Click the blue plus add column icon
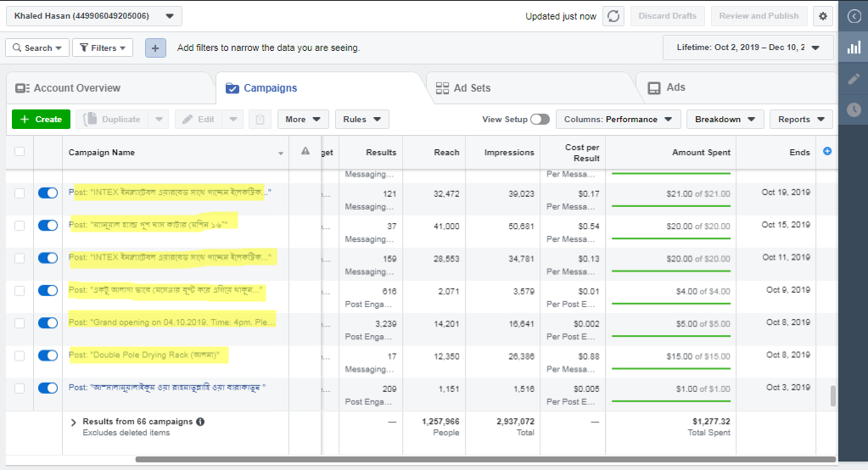Image resolution: width=868 pixels, height=470 pixels. tap(827, 152)
